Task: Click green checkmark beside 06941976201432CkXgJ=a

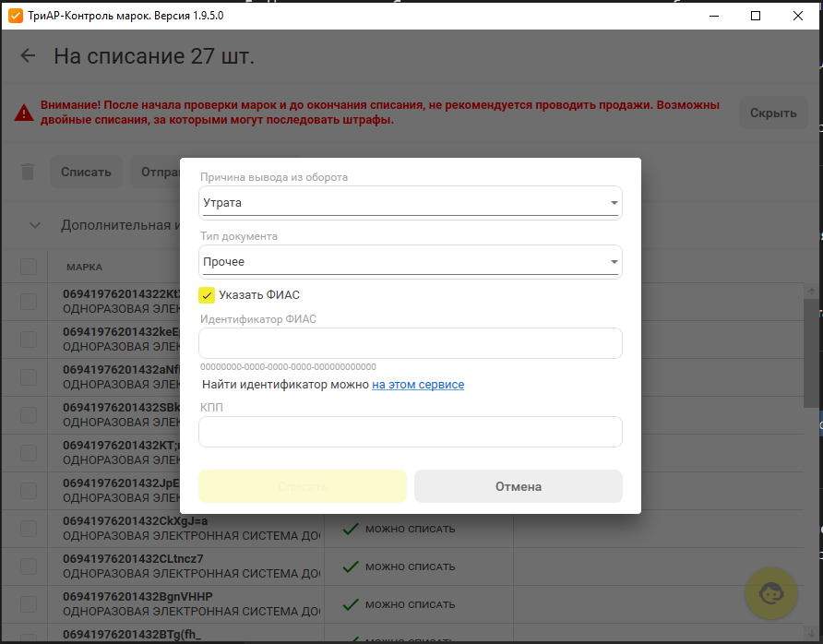Action: (x=351, y=529)
